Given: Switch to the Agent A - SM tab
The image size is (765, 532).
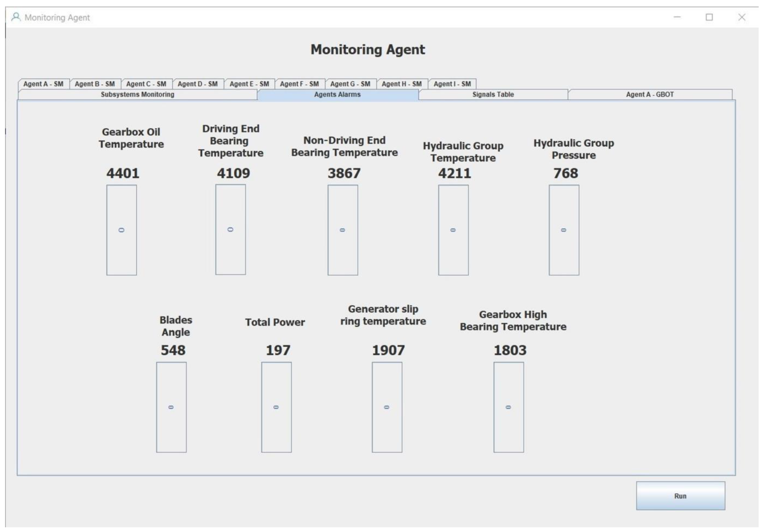Looking at the screenshot, I should [43, 84].
